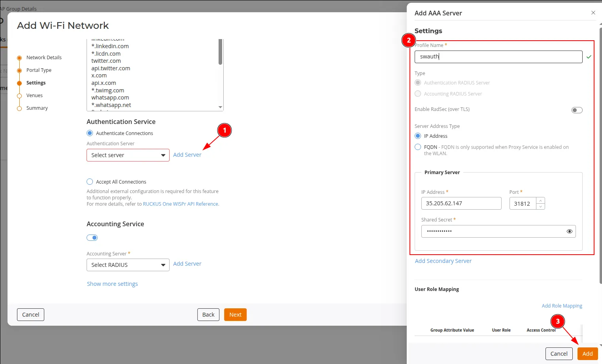Open the Select server dropdown
602x364 pixels.
pyautogui.click(x=128, y=155)
